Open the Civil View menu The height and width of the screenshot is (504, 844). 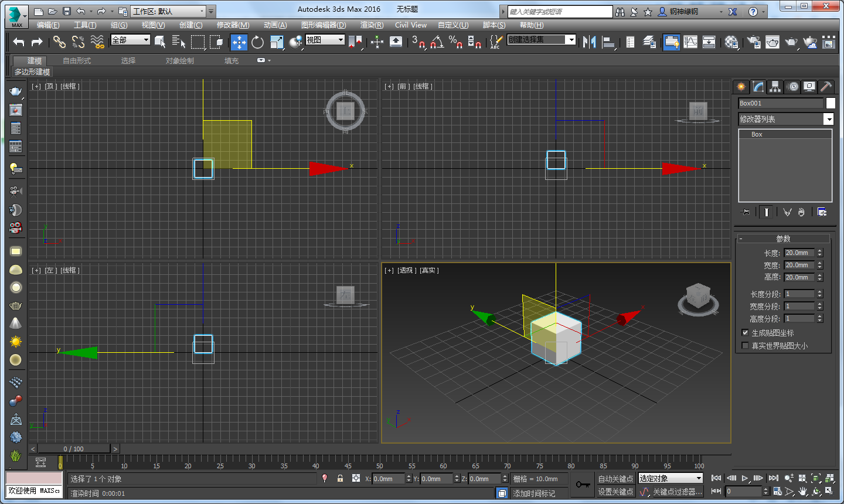411,25
